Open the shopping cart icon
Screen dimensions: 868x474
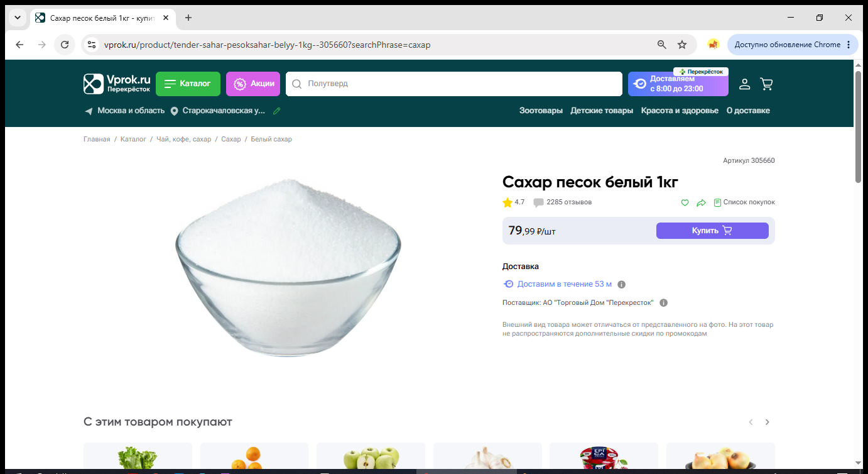[766, 84]
